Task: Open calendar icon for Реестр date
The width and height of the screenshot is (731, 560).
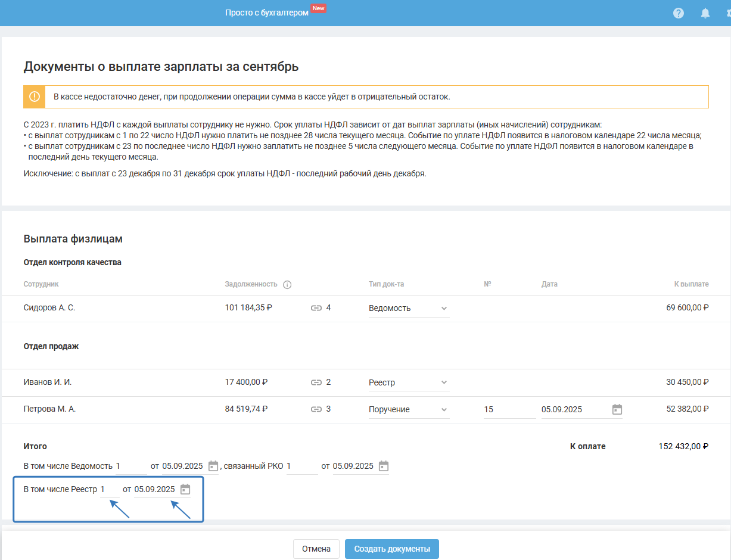Action: (x=185, y=489)
